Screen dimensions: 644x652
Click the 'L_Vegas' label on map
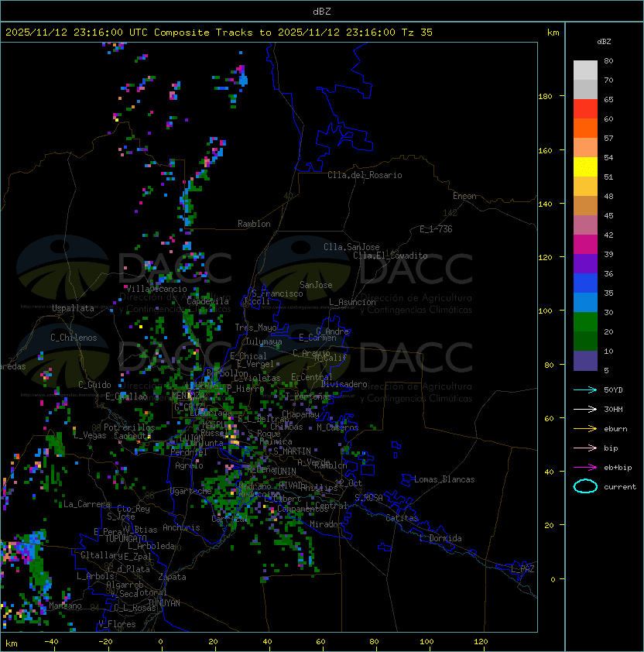(90, 435)
